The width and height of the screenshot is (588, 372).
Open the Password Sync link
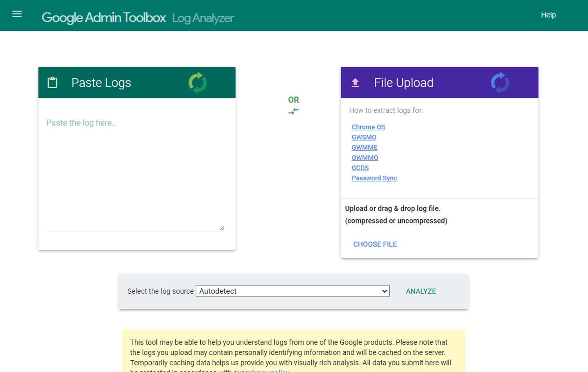click(374, 178)
